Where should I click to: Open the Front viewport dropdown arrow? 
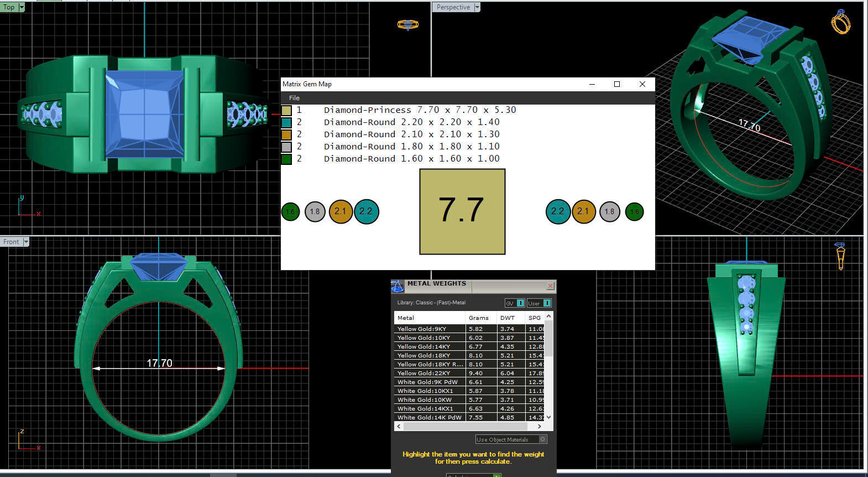point(25,242)
